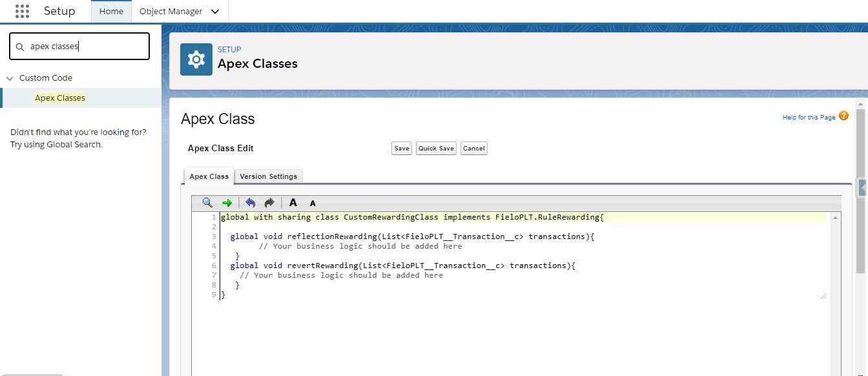
Task: Place the cursor on the revertRewarding method line
Action: [x=402, y=266]
